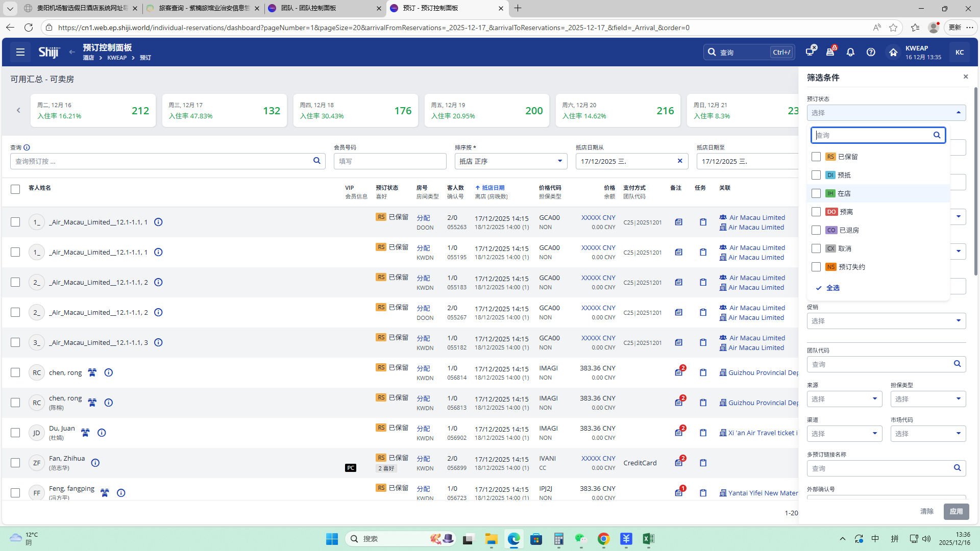
Task: Open the hamburger navigation menu
Action: point(20,52)
